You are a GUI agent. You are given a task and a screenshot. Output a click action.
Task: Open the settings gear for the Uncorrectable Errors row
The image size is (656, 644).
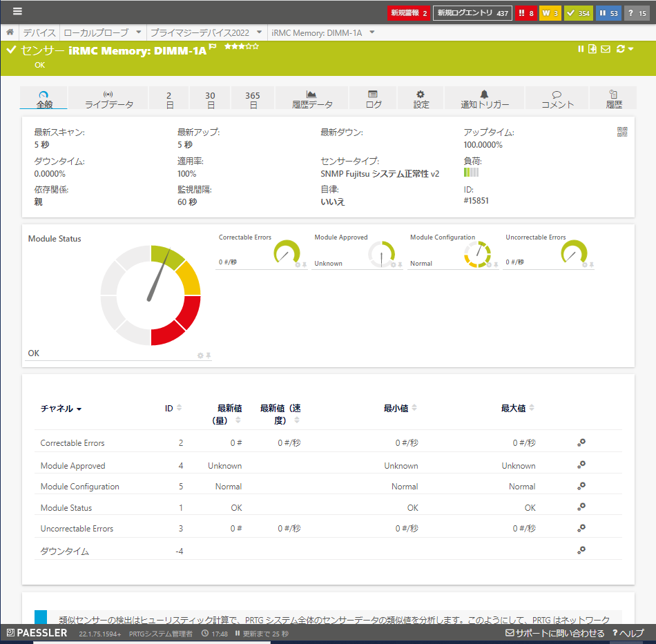click(581, 528)
